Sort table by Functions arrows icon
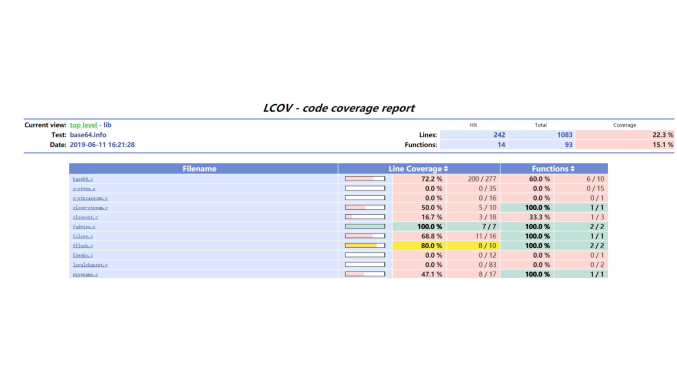Viewport: 677px width, 379px height. coord(572,169)
